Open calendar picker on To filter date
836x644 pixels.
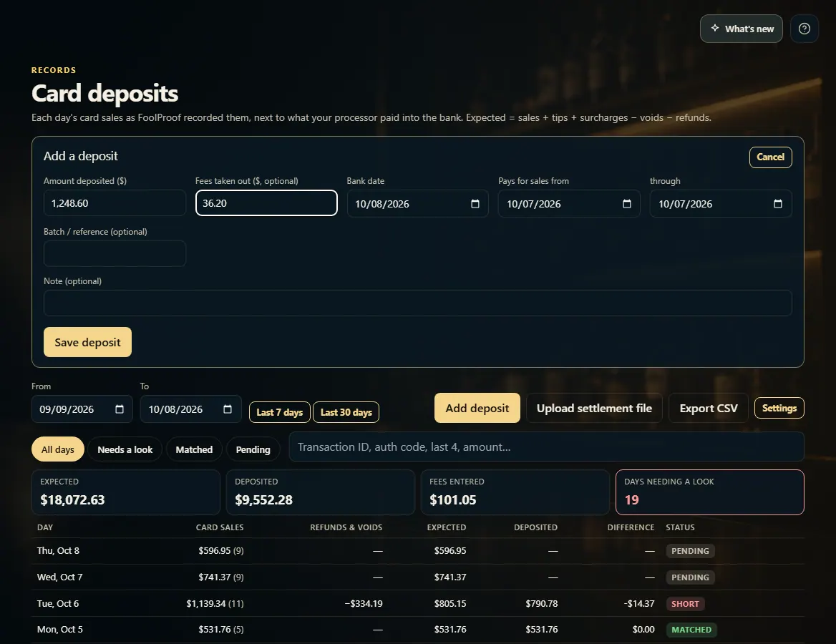click(228, 409)
